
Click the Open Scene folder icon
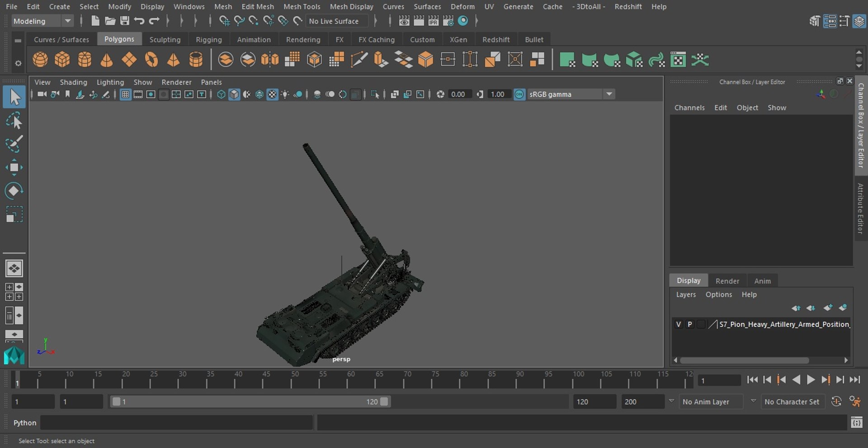coord(110,21)
